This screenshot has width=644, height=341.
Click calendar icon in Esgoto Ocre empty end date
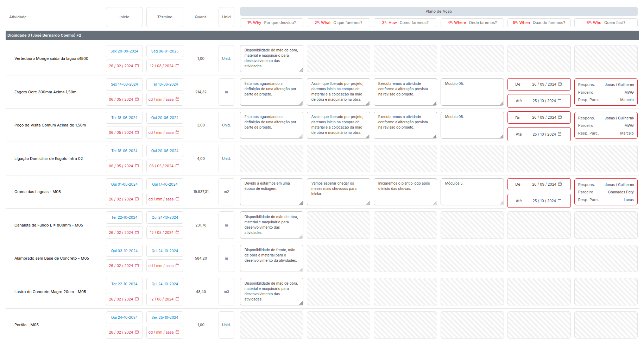click(177, 99)
